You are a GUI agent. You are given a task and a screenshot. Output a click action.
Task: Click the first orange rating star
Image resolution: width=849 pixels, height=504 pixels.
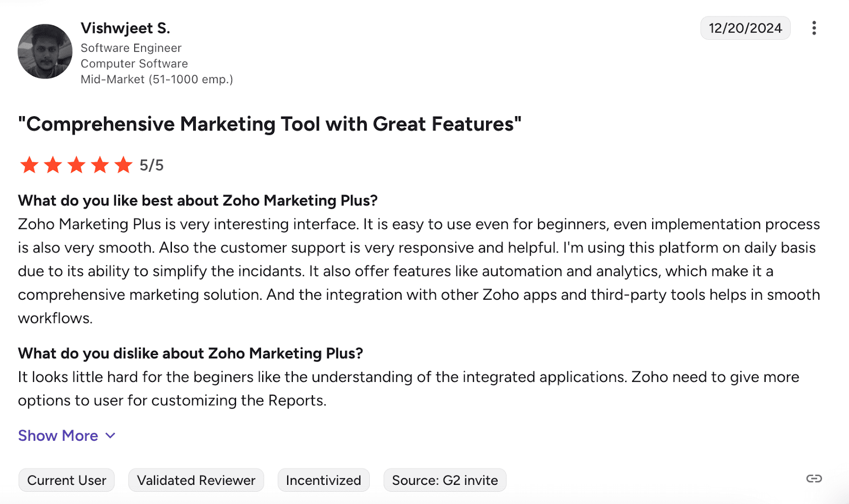(x=29, y=165)
